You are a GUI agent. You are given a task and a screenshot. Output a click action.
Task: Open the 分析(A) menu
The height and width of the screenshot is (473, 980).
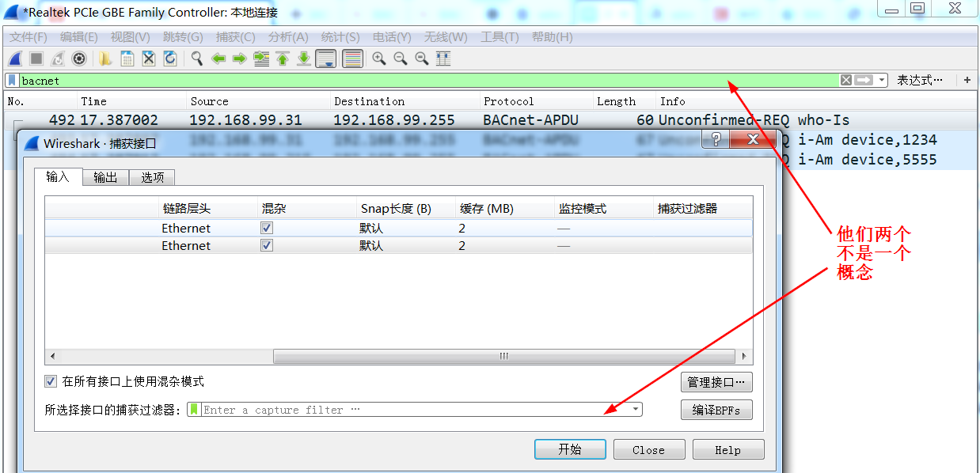click(288, 37)
